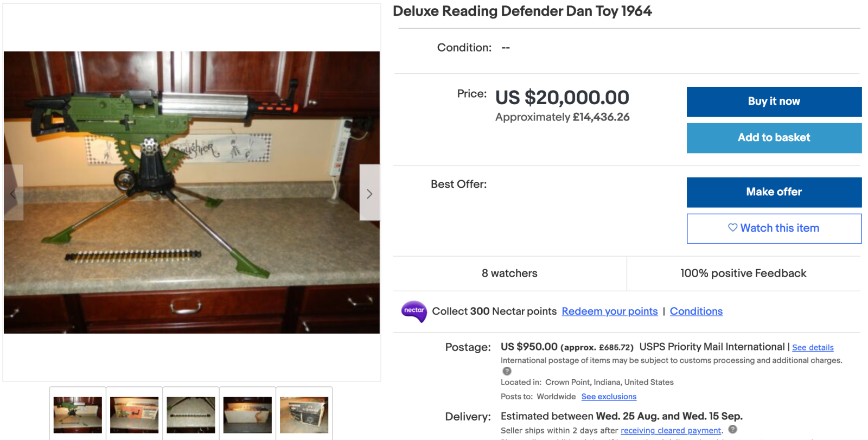The width and height of the screenshot is (868, 440).
Task: Select the first thumbnail of the toy gun
Action: [78, 415]
